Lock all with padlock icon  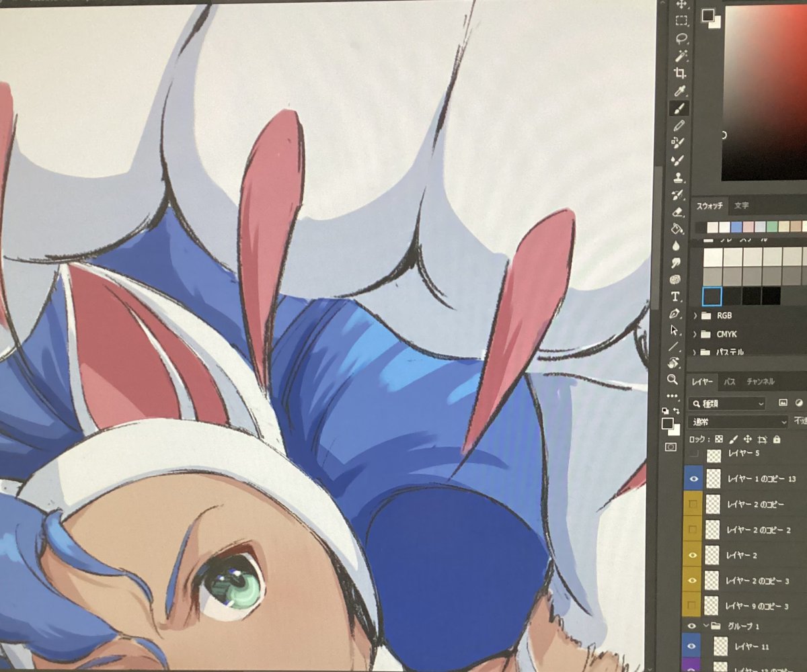[777, 439]
